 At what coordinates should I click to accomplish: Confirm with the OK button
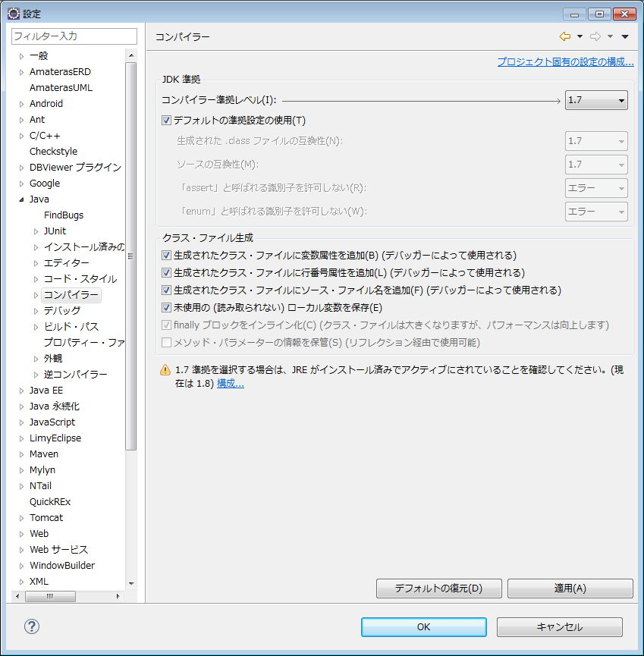pyautogui.click(x=424, y=626)
